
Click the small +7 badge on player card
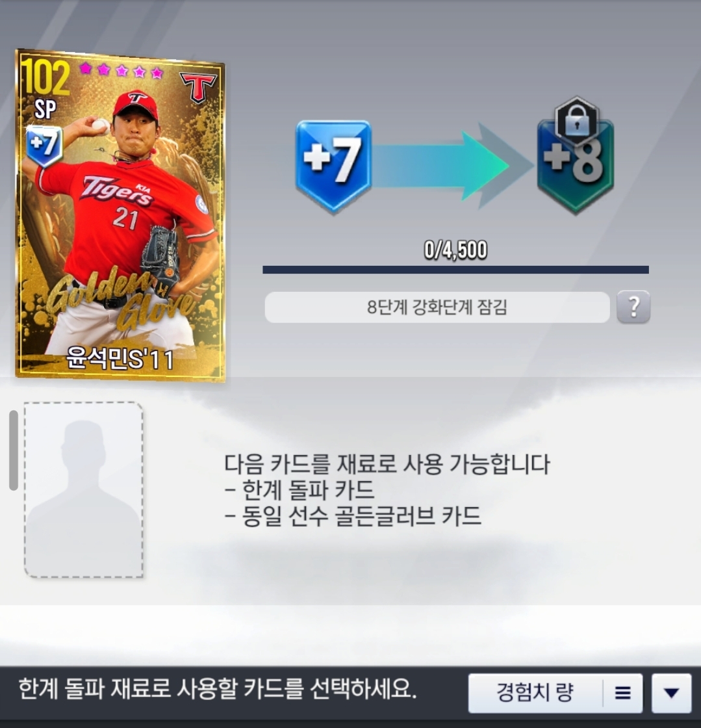(x=44, y=146)
